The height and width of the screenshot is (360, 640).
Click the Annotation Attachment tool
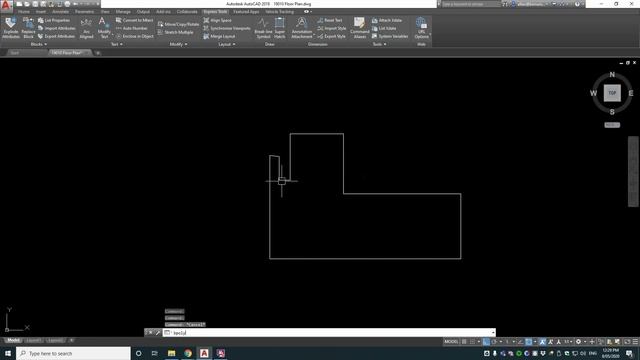coord(302,28)
